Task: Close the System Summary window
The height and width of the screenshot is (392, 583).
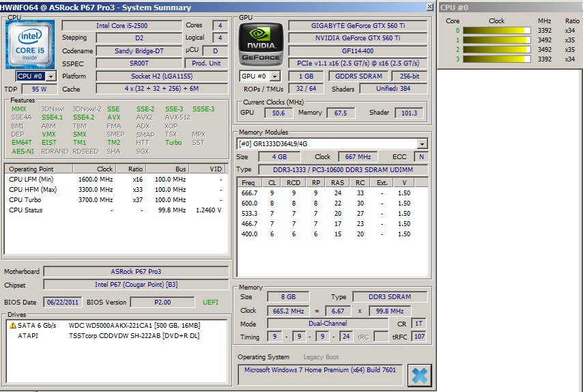Action: tap(429, 7)
